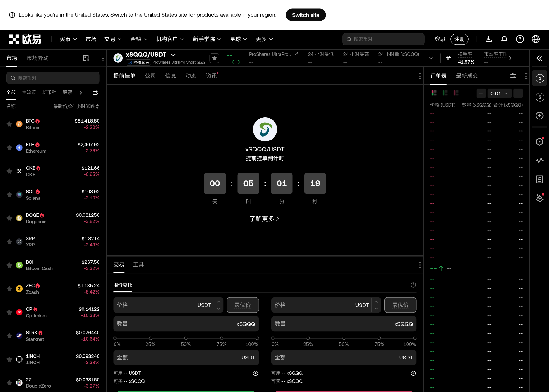
Task: Toggle favorite star for ZEC row
Action: (x=9, y=289)
